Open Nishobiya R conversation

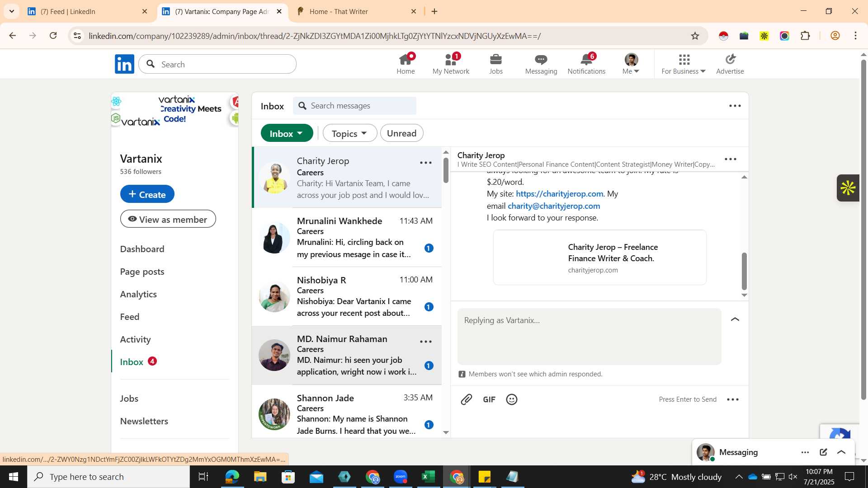[x=347, y=296]
